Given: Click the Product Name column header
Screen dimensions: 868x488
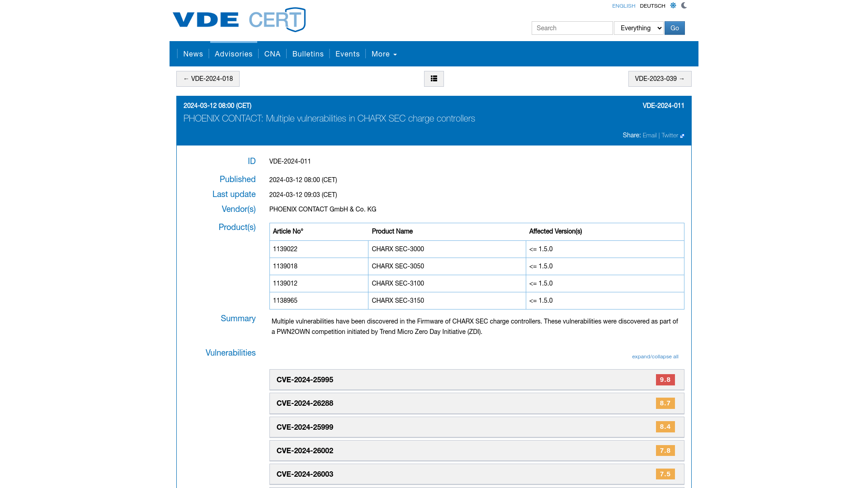Looking at the screenshot, I should click(x=392, y=231).
